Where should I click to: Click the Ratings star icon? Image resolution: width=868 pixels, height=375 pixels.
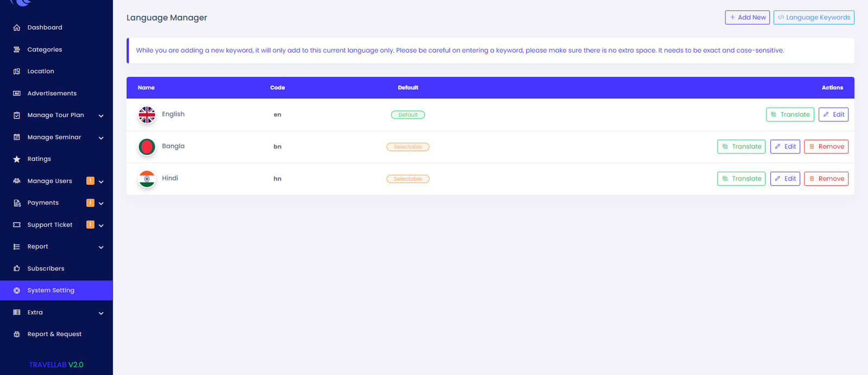tap(17, 159)
